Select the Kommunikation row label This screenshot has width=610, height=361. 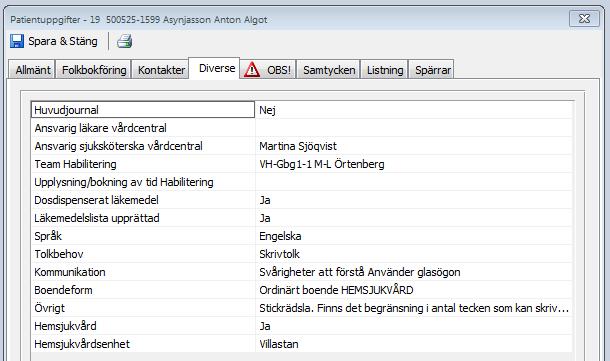coord(70,272)
